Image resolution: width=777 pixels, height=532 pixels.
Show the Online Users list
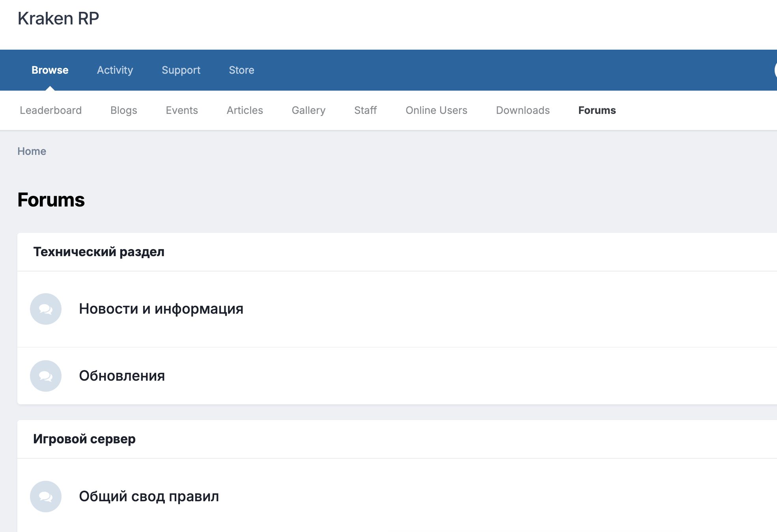coord(436,110)
